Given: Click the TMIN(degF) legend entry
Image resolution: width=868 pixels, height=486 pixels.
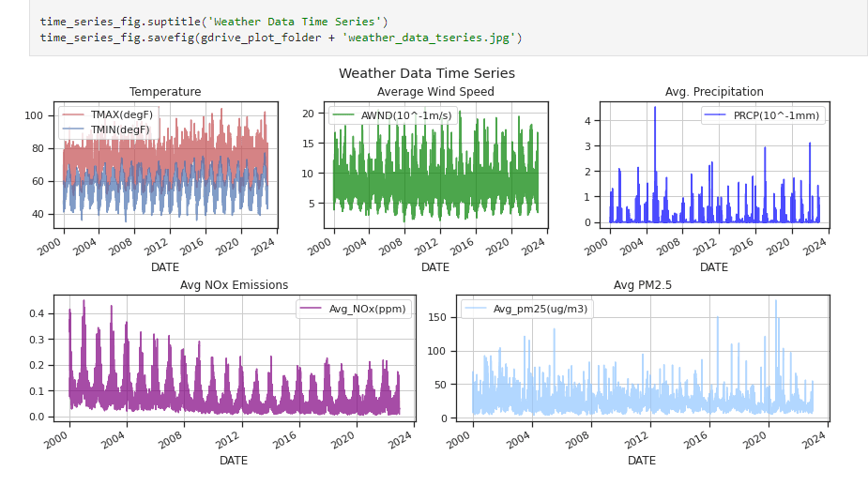Looking at the screenshot, I should [106, 129].
